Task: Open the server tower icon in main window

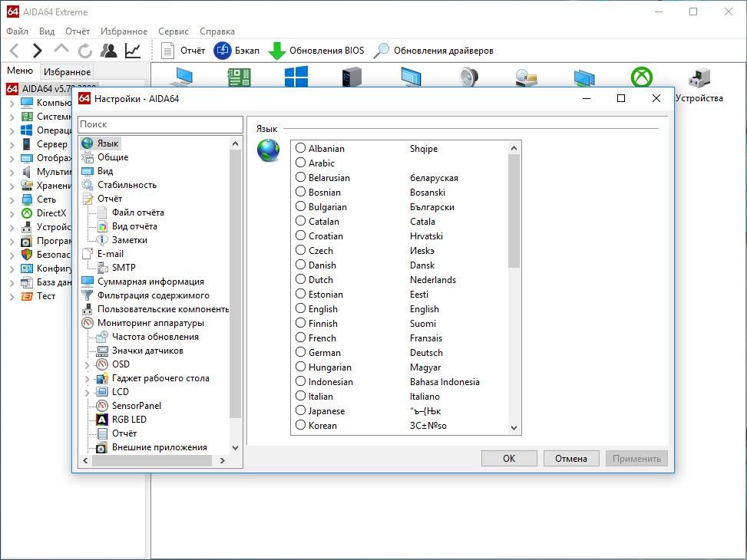Action: [x=352, y=77]
